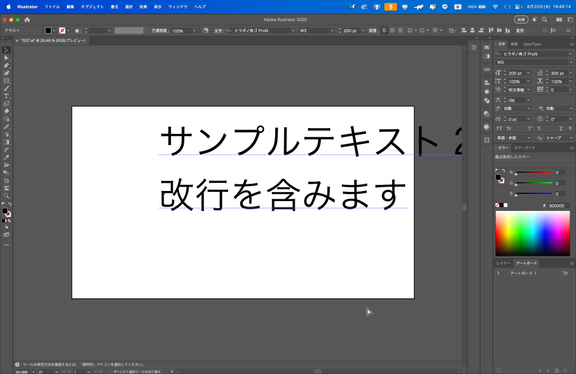The image size is (576, 374).
Task: Open the bullets list icon
Action: point(411,30)
